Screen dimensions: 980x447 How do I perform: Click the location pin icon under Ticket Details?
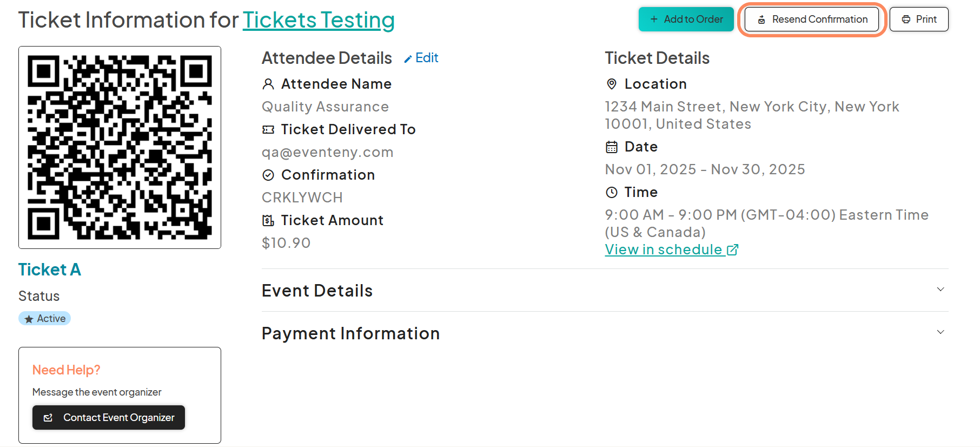(x=611, y=84)
